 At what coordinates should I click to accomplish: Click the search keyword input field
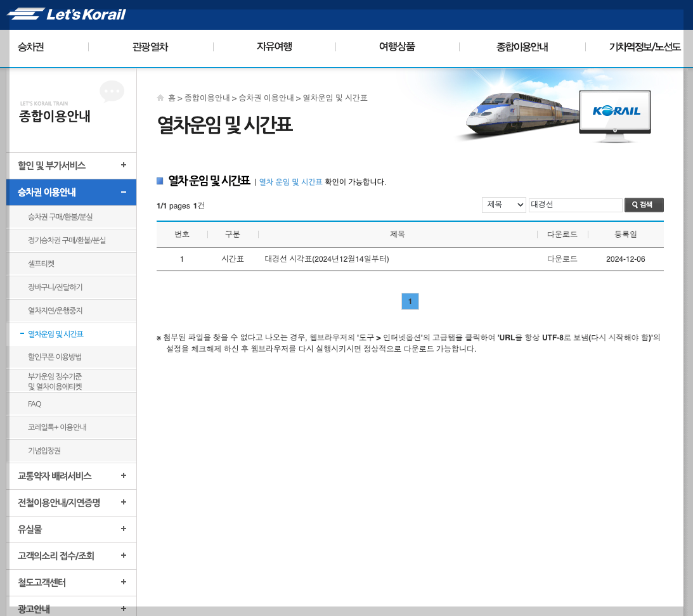tap(574, 205)
